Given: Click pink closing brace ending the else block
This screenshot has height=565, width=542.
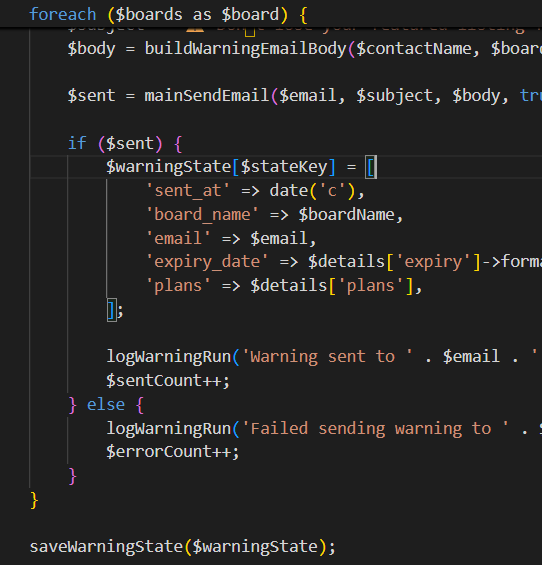Looking at the screenshot, I should [x=72, y=476].
